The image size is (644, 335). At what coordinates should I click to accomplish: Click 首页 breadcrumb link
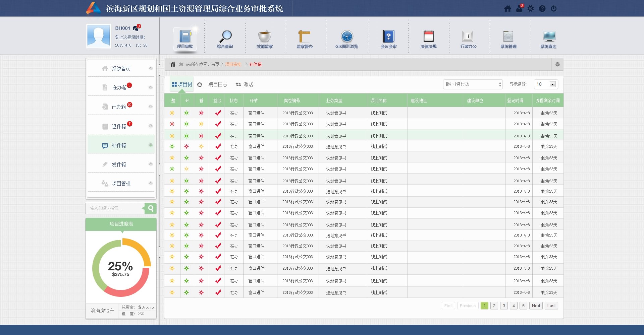[x=215, y=64]
